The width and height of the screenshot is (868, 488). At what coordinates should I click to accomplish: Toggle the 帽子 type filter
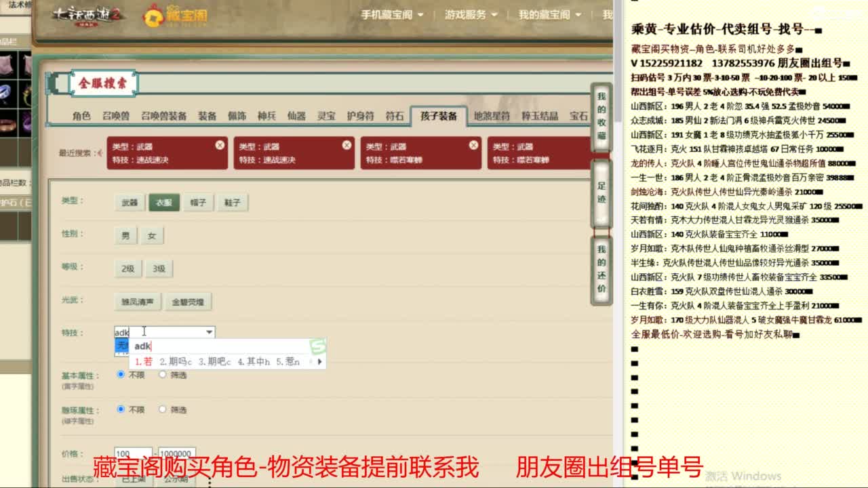point(198,203)
